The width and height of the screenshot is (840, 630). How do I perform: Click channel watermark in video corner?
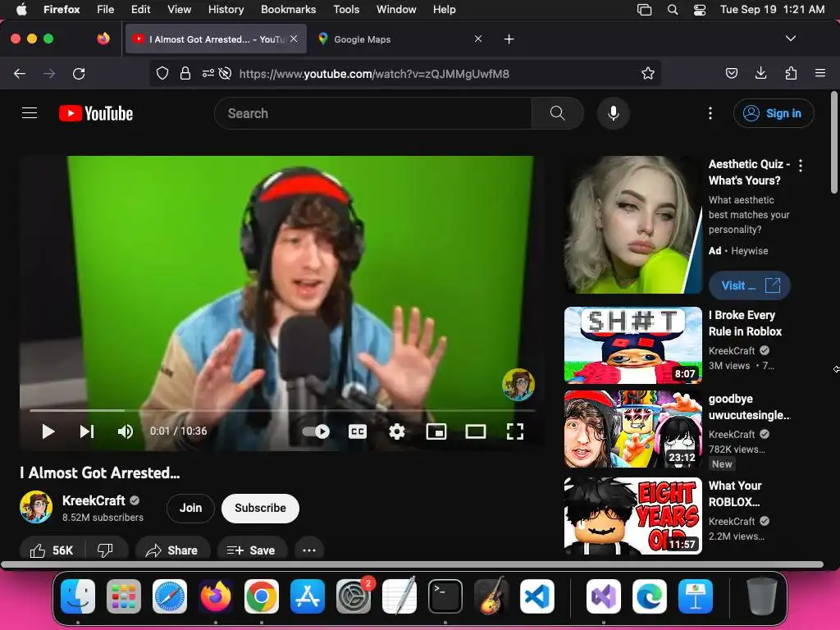click(x=518, y=384)
